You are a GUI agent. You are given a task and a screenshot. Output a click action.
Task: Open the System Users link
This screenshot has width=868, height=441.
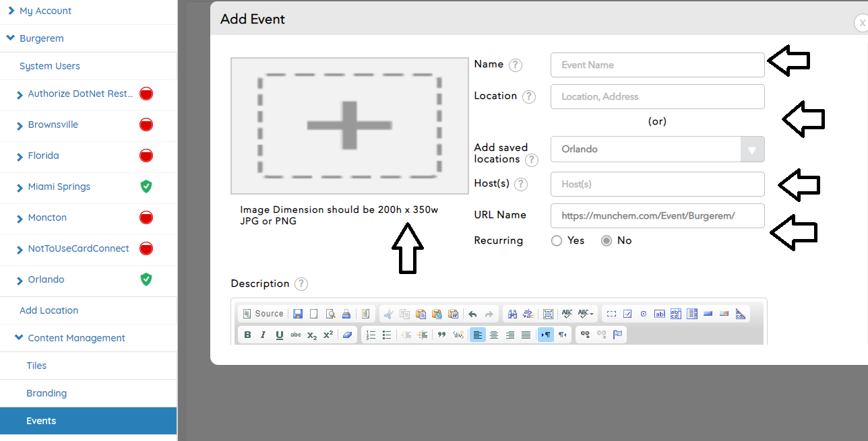(49, 66)
